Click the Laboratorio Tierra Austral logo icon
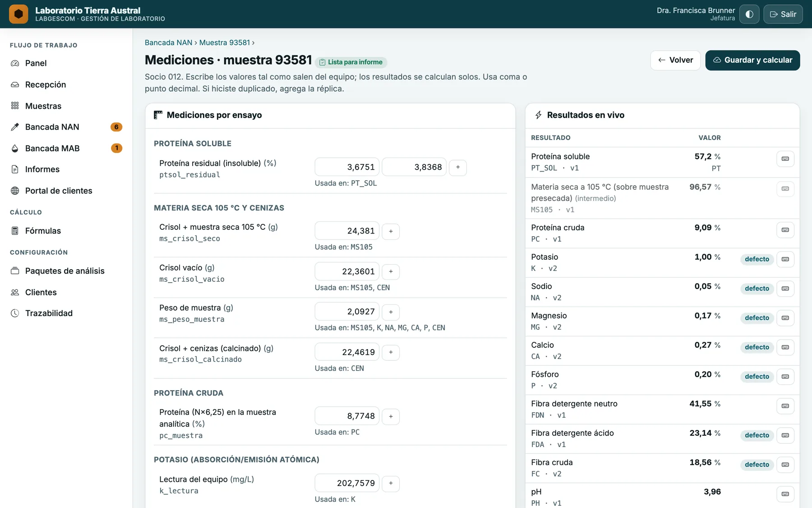The height and width of the screenshot is (508, 812). tap(18, 14)
